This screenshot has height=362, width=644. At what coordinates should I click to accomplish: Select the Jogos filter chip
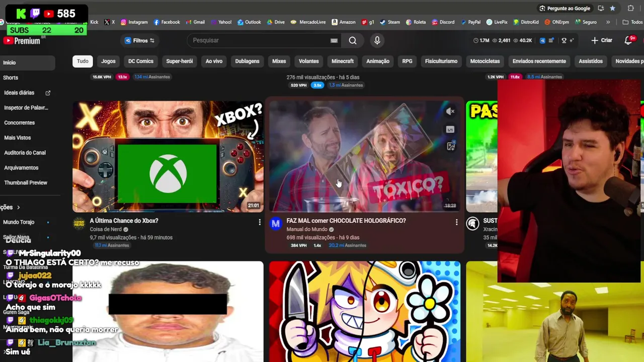[108, 61]
